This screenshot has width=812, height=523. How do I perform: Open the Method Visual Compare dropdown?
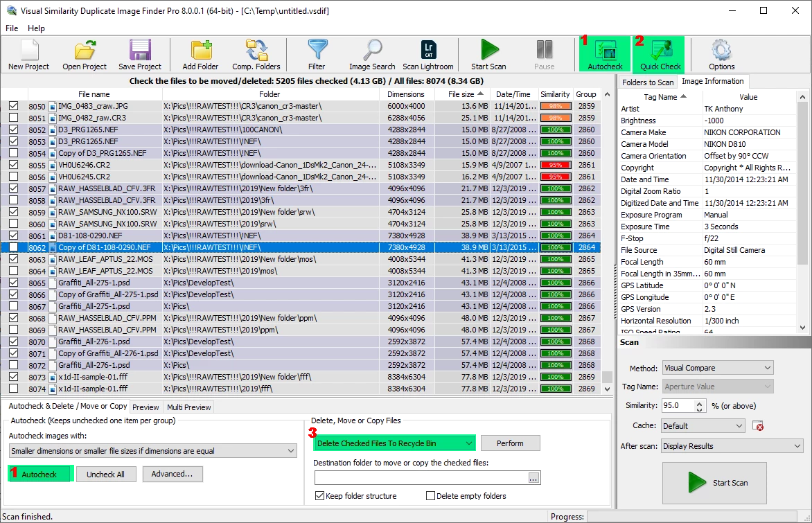718,368
